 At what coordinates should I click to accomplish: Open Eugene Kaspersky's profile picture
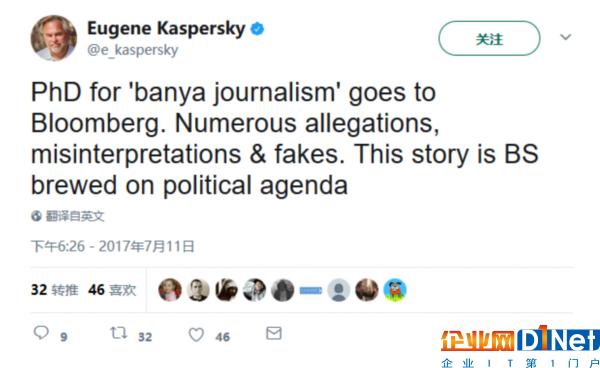54,38
